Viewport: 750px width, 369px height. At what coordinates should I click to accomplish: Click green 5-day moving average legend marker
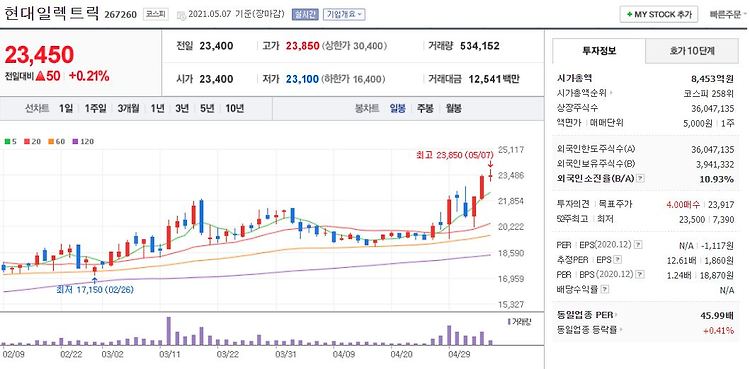tap(7, 142)
